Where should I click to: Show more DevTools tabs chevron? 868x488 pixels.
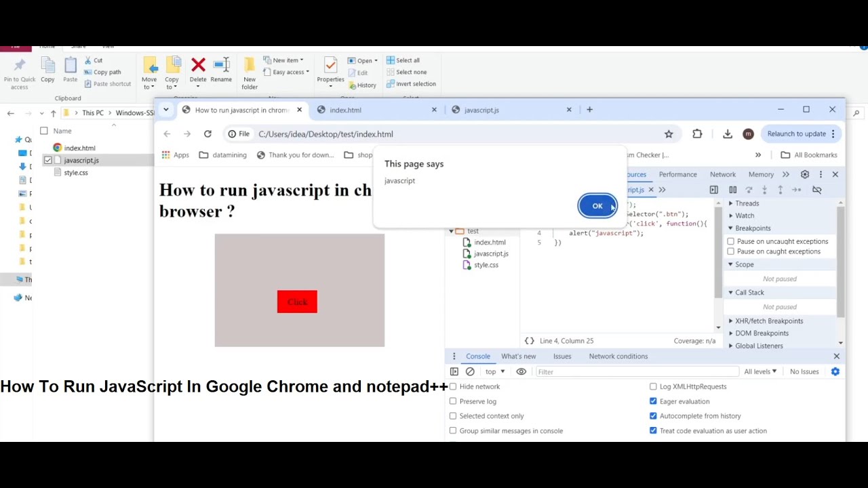[x=785, y=175]
